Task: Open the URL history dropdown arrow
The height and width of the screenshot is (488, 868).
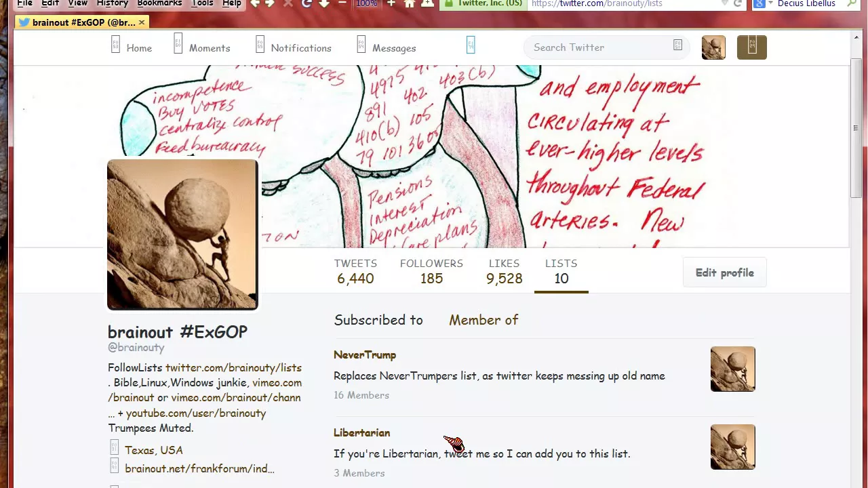Action: click(x=725, y=3)
